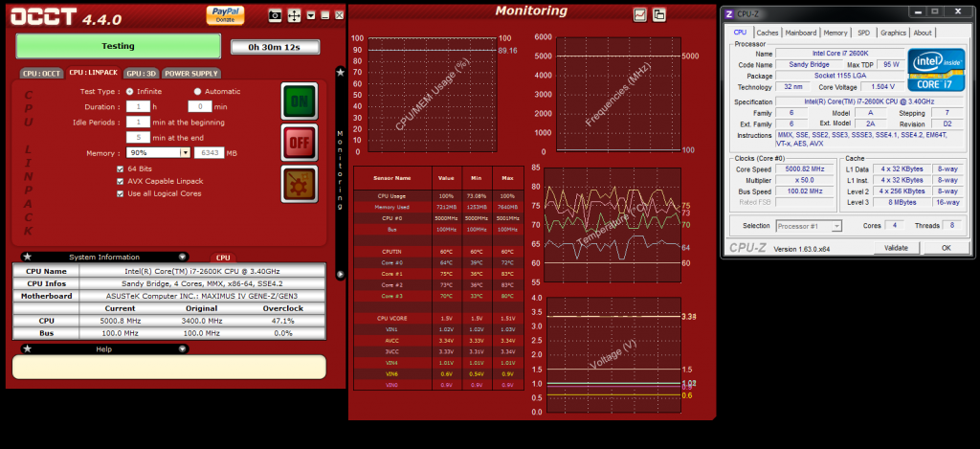The height and width of the screenshot is (449, 980).
Task: Click the Core Voltage value 1.504 V
Action: 881,87
